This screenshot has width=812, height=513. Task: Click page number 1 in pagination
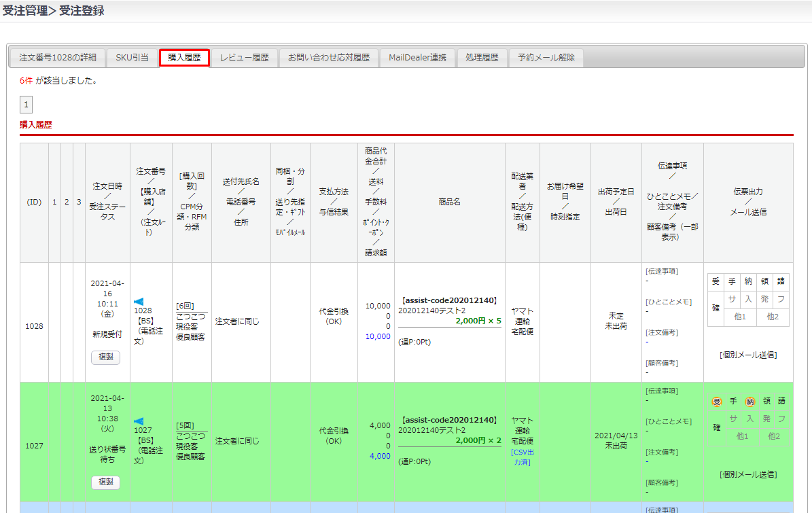point(26,105)
